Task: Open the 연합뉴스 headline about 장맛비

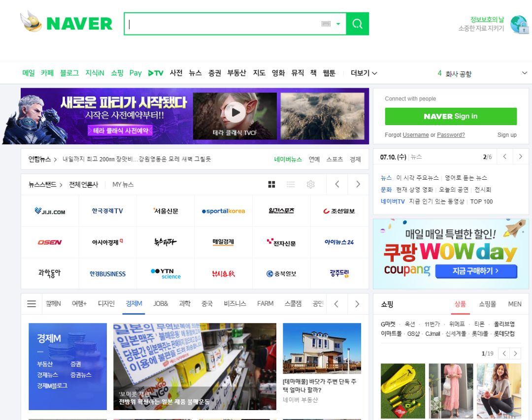Action: point(137,159)
